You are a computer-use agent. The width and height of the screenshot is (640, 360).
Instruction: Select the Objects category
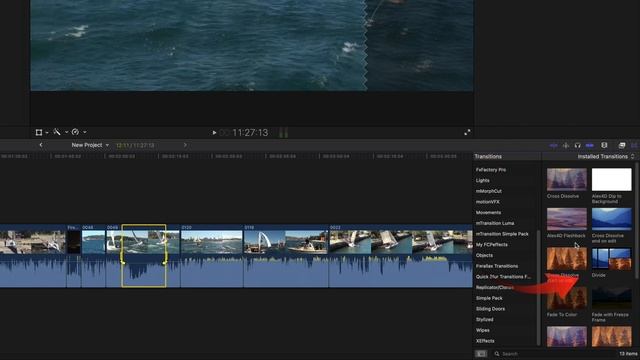tap(484, 256)
